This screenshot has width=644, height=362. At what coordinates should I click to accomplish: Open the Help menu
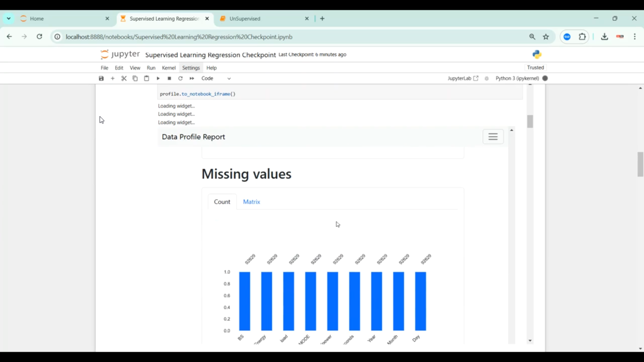click(x=212, y=68)
